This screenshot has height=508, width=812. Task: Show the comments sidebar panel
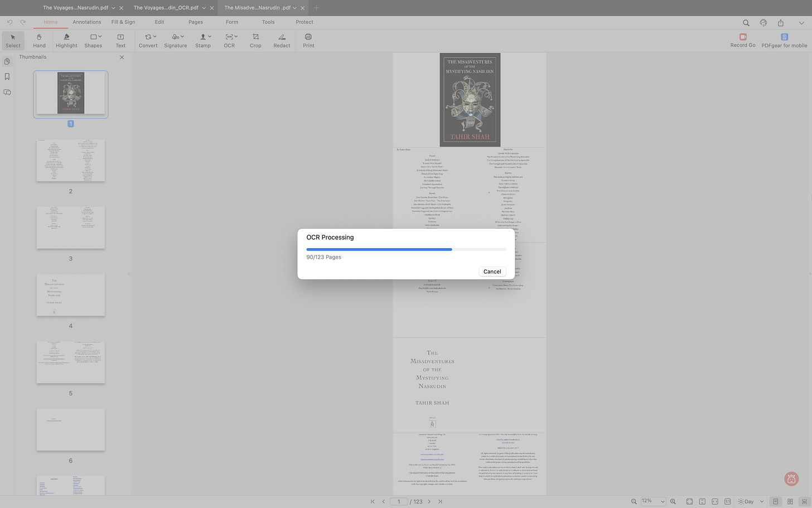(x=7, y=92)
